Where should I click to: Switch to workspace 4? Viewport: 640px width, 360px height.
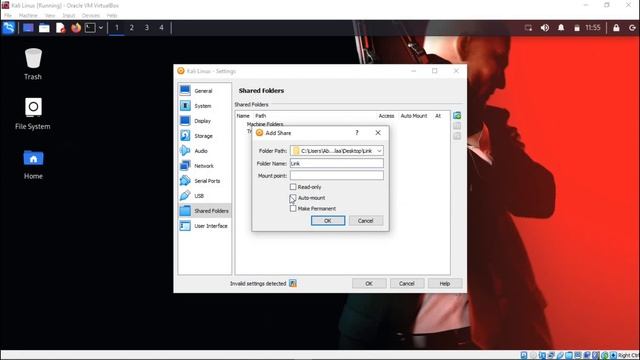click(161, 28)
